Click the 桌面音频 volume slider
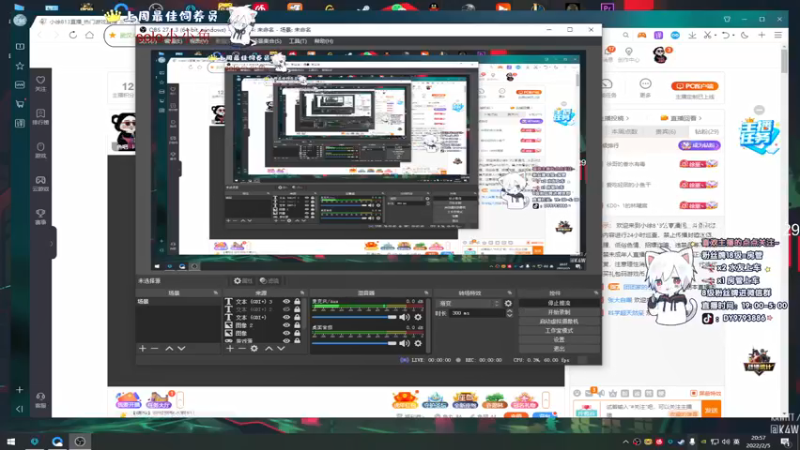 click(354, 343)
